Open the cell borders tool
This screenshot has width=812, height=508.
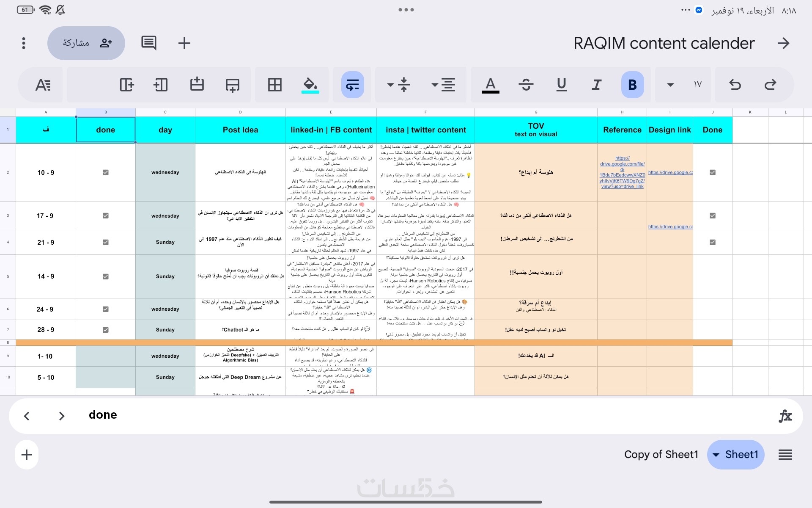click(274, 85)
